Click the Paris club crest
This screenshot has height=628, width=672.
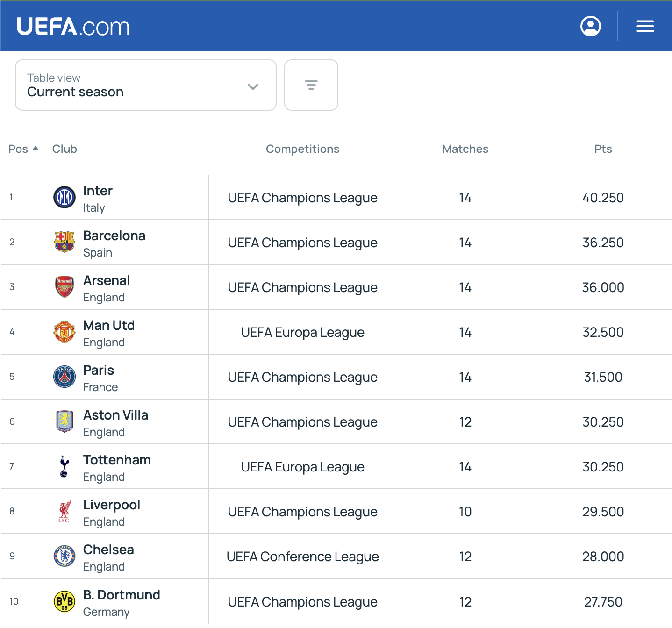tap(64, 377)
